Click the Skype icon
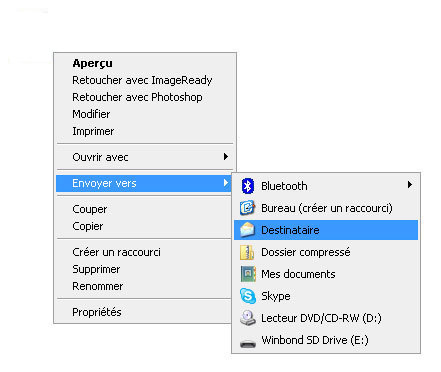 tap(248, 296)
